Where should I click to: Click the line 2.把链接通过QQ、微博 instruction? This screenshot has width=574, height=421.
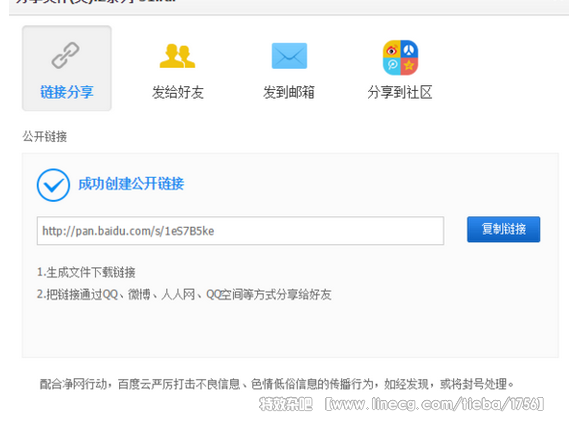click(x=184, y=294)
